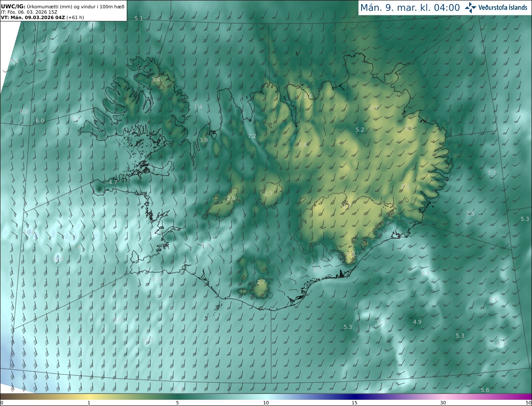Click the 3.4 value label on the map

coord(155,79)
